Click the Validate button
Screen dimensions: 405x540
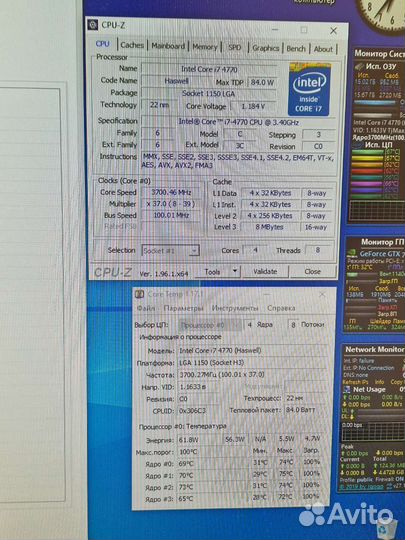265,272
